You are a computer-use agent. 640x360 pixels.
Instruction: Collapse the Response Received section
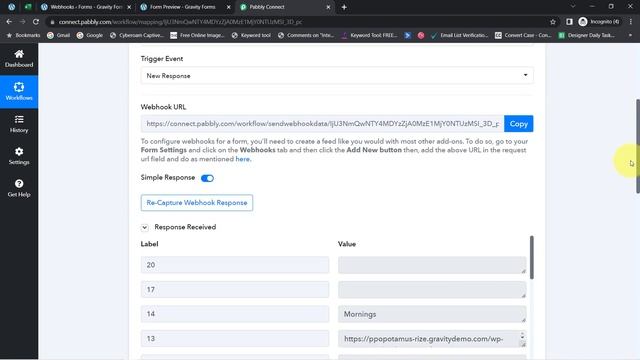[144, 227]
